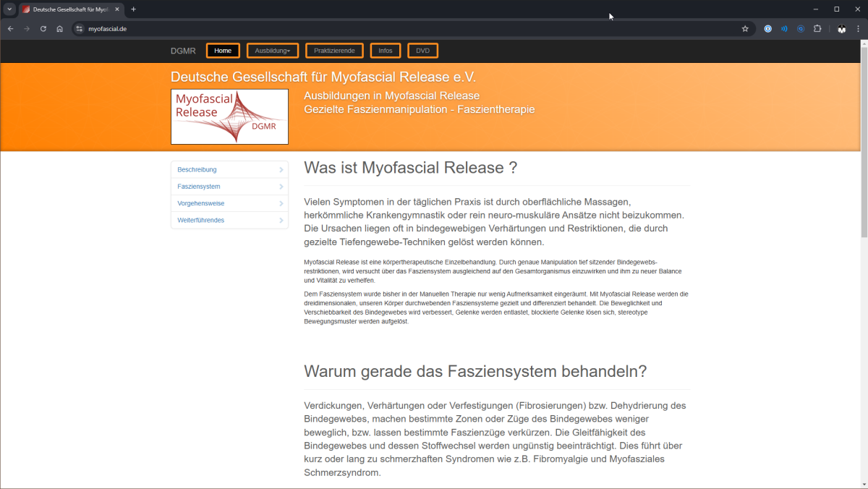868x489 pixels.
Task: Open Weiterführendes in the sidebar
Action: click(229, 220)
